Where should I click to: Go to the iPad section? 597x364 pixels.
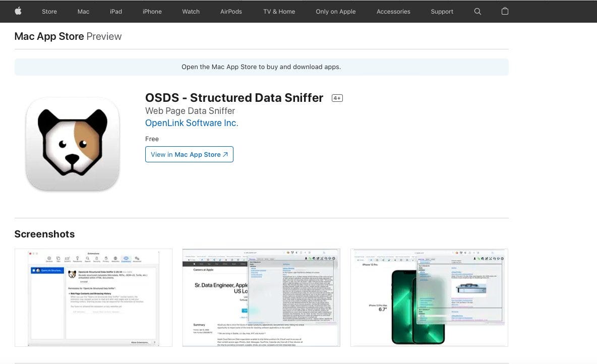click(x=116, y=12)
